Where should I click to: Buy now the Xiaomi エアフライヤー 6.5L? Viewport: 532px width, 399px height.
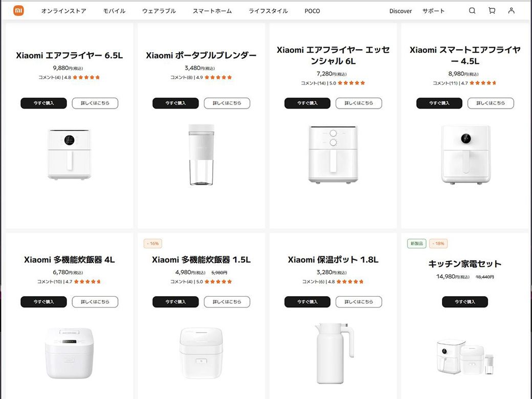click(43, 103)
